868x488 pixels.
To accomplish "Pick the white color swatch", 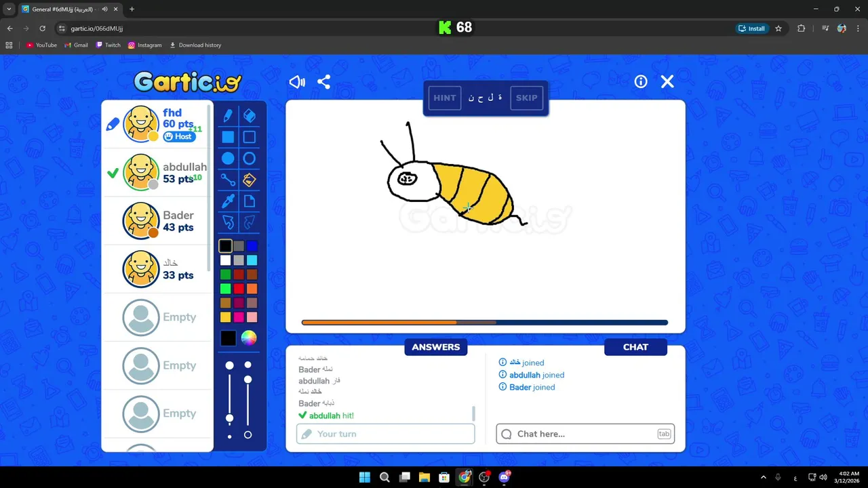I will 225,260.
